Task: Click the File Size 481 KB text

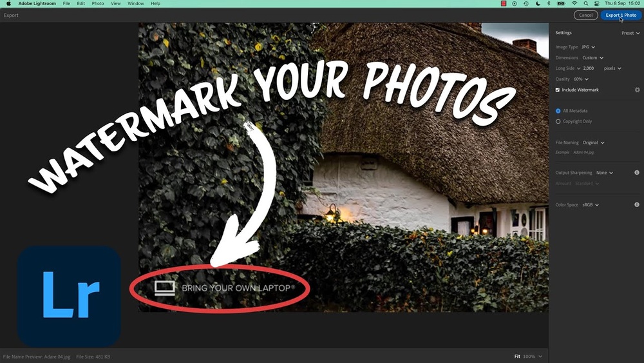Action: tap(93, 357)
